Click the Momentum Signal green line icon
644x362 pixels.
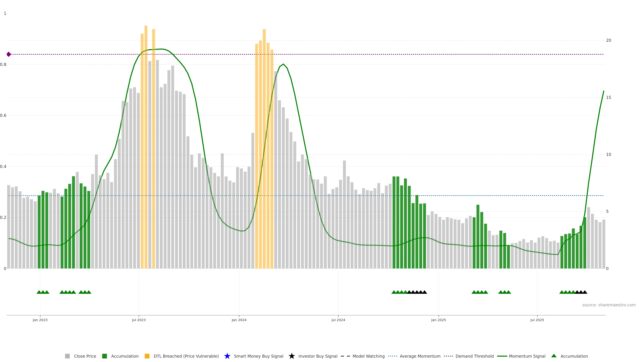pyautogui.click(x=502, y=356)
